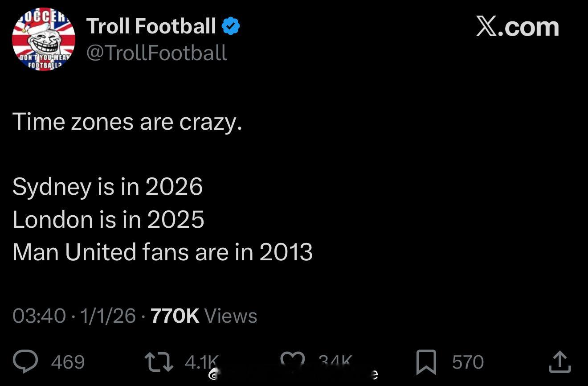Click the "Man United fans are in 2013" line
The height and width of the screenshot is (386, 588).
163,252
